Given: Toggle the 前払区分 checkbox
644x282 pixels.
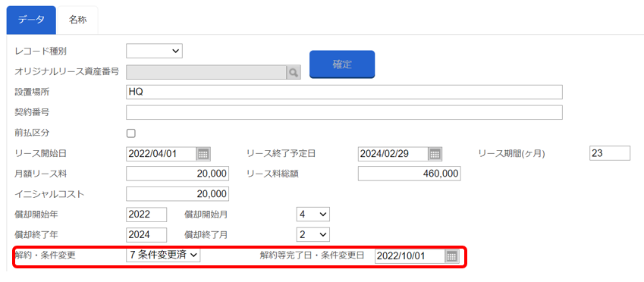Looking at the screenshot, I should coord(131,133).
